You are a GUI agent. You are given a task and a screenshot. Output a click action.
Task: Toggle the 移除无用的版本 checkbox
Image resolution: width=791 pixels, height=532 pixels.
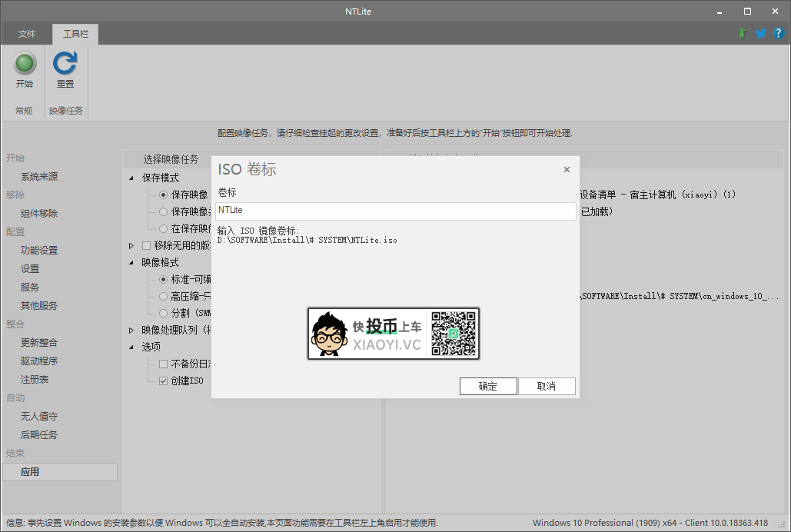point(146,245)
